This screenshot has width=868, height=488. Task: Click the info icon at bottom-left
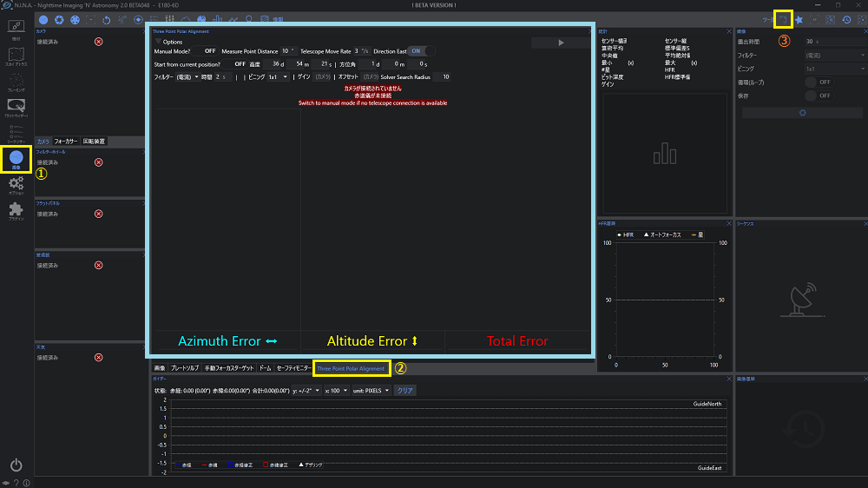click(x=26, y=483)
